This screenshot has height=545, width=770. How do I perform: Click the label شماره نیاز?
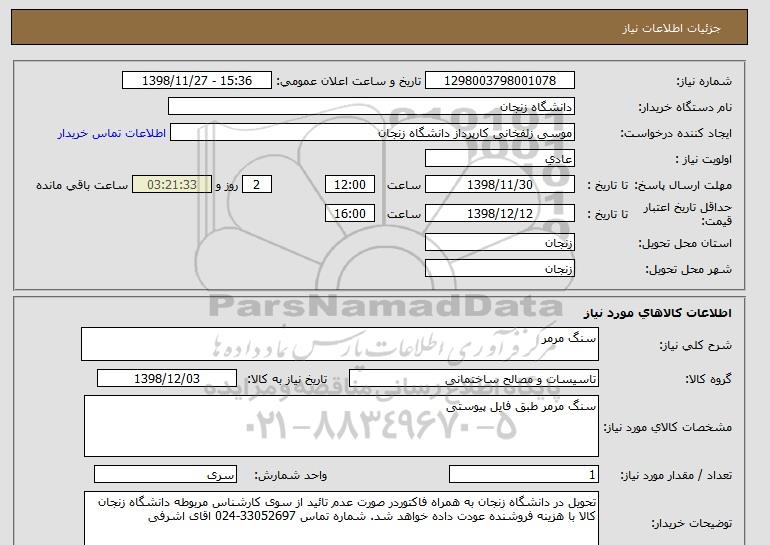pyautogui.click(x=704, y=81)
